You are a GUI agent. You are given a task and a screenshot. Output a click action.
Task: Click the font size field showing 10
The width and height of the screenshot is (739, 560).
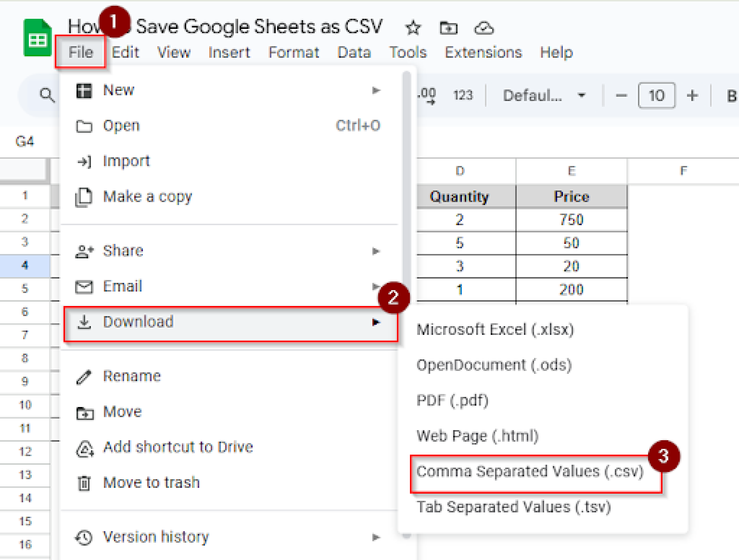656,95
